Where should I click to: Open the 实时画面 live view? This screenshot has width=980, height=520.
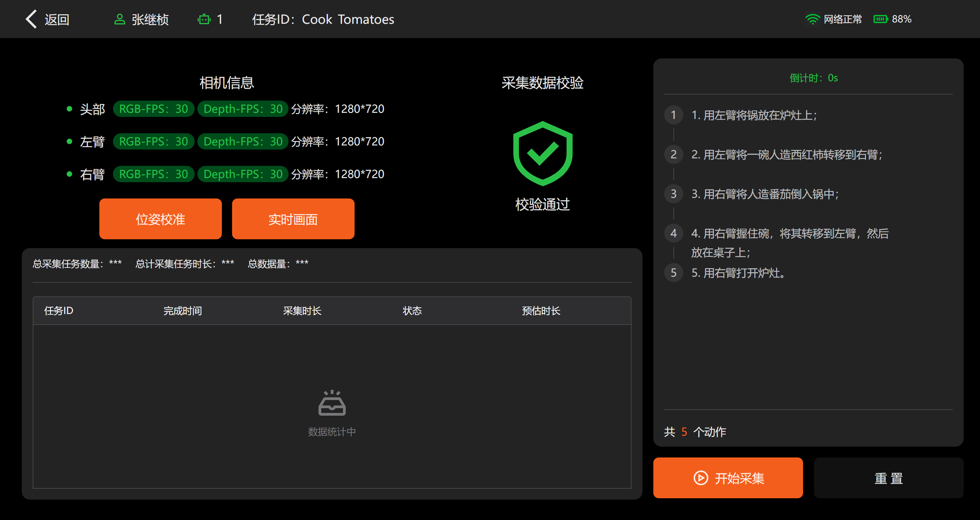coord(293,219)
